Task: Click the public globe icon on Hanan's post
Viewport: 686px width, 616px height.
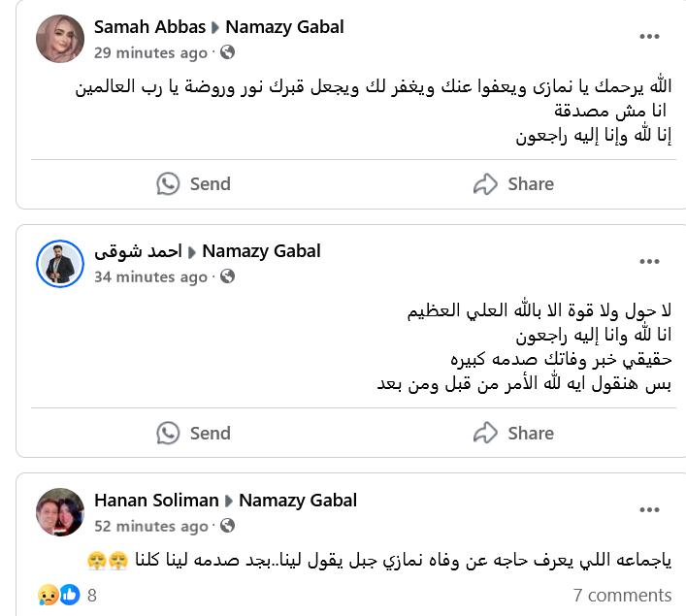Action: pos(228,526)
